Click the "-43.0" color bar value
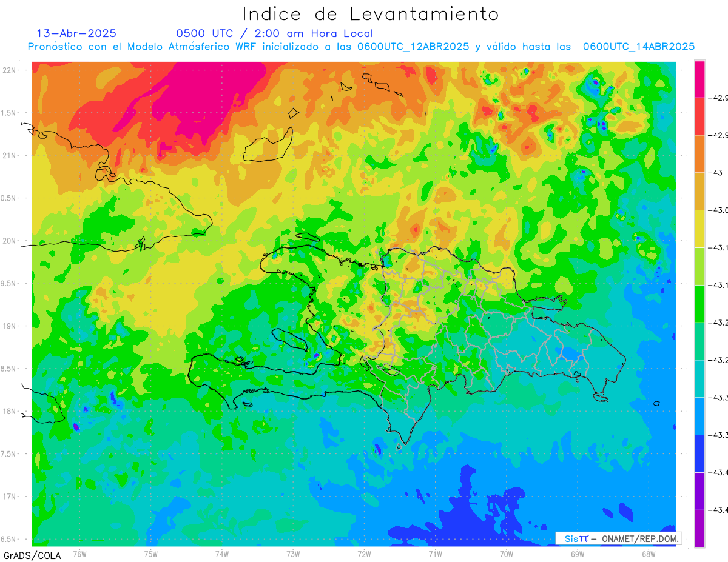 click(719, 210)
